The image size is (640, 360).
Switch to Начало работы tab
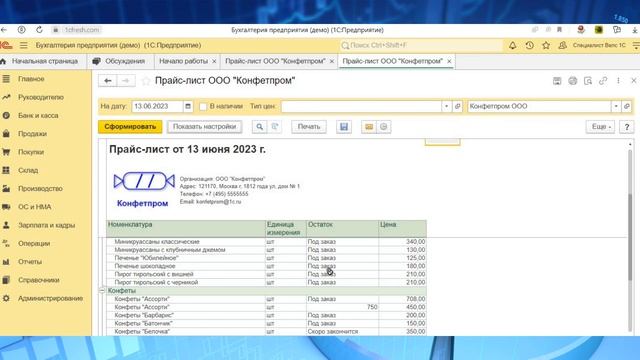183,61
